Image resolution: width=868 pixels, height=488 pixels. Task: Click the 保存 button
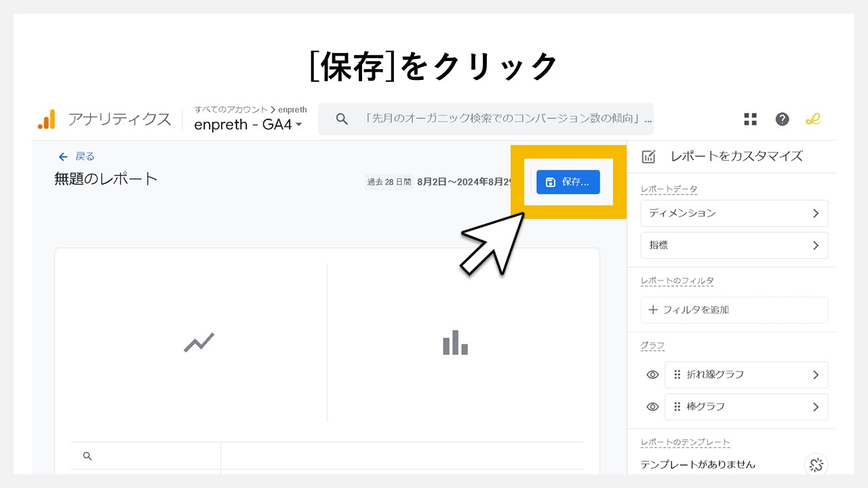pyautogui.click(x=568, y=182)
